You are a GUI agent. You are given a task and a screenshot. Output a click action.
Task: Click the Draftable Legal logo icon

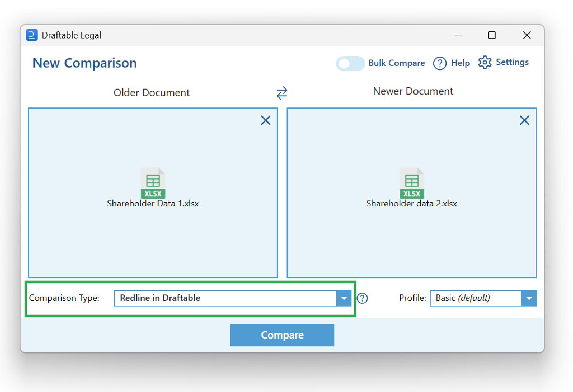click(32, 35)
